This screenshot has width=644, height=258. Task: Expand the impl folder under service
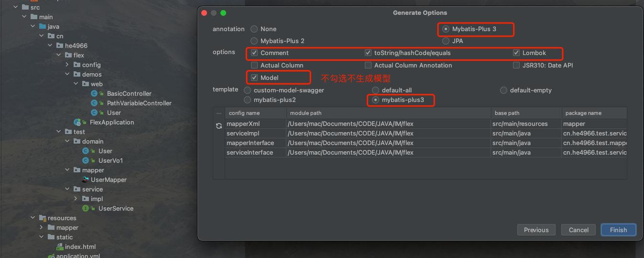[76, 199]
